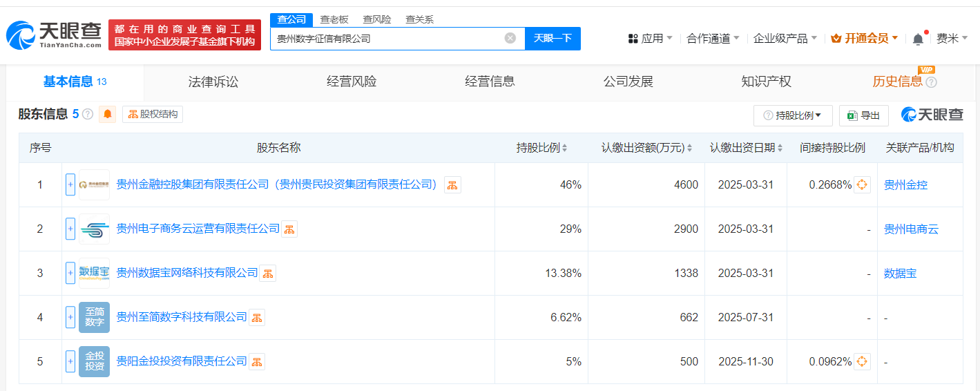The width and height of the screenshot is (980, 391).
Task: Open notification bell in top header
Action: [x=918, y=39]
